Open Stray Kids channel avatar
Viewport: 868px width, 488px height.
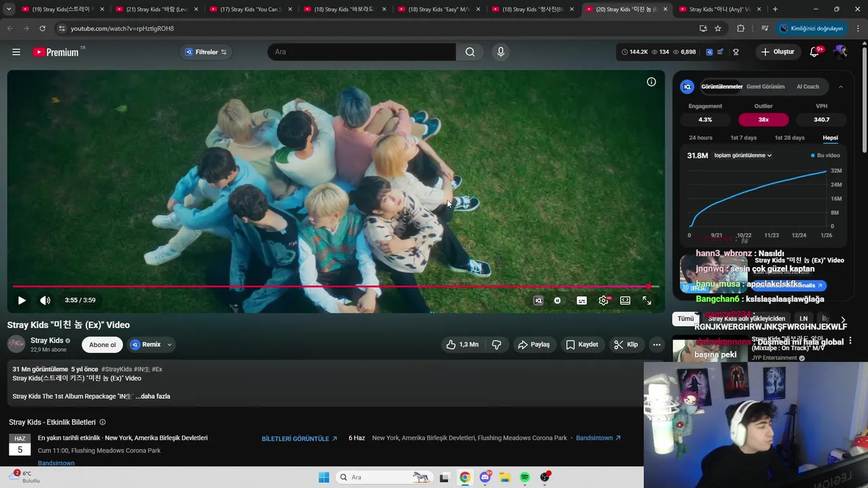click(x=16, y=344)
